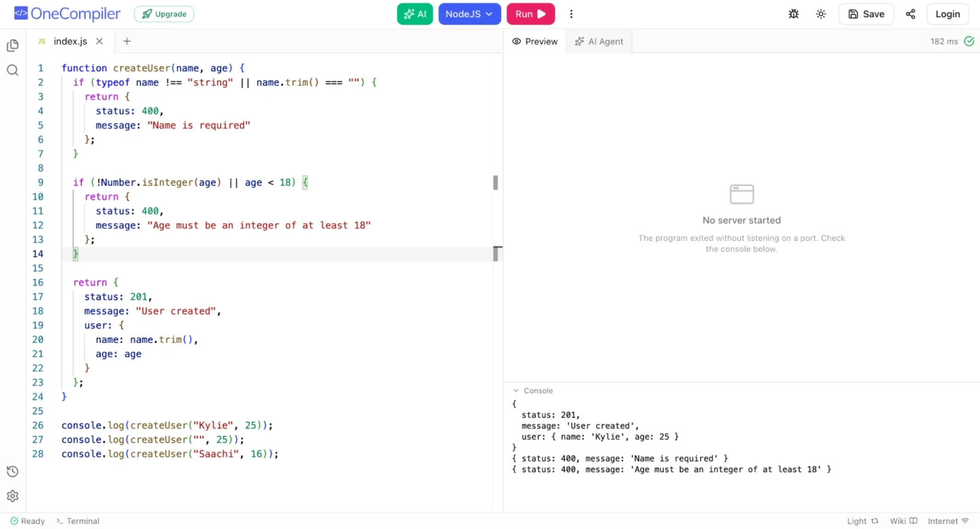Image resolution: width=980 pixels, height=529 pixels.
Task: Open the Wiki link
Action: (903, 521)
